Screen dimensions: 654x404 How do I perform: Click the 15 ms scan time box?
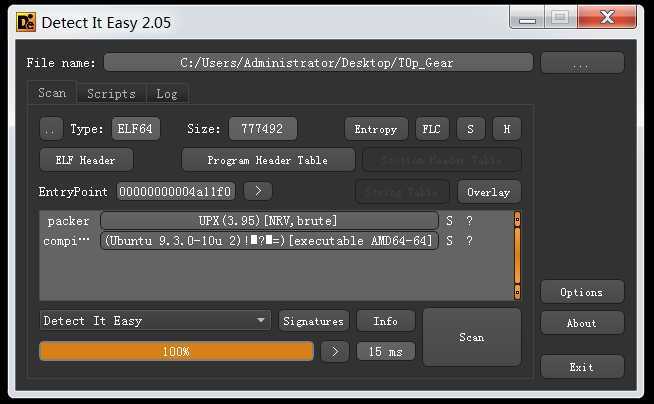(x=386, y=351)
